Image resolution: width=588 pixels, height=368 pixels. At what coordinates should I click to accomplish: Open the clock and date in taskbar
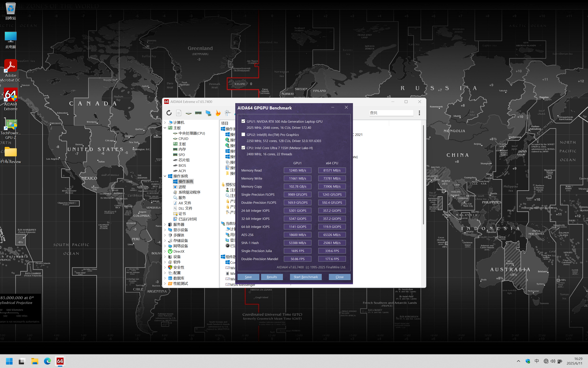click(x=575, y=361)
